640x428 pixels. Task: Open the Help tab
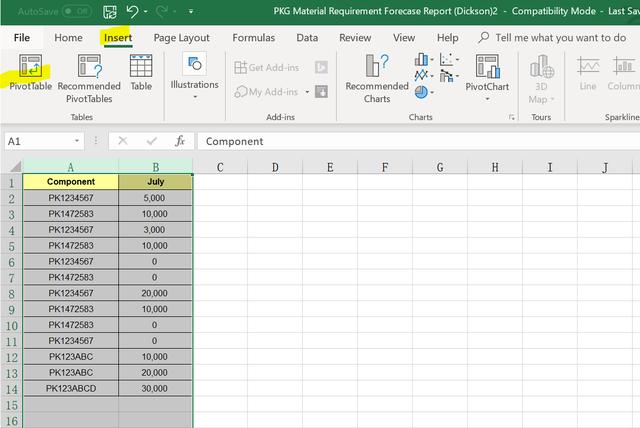447,38
